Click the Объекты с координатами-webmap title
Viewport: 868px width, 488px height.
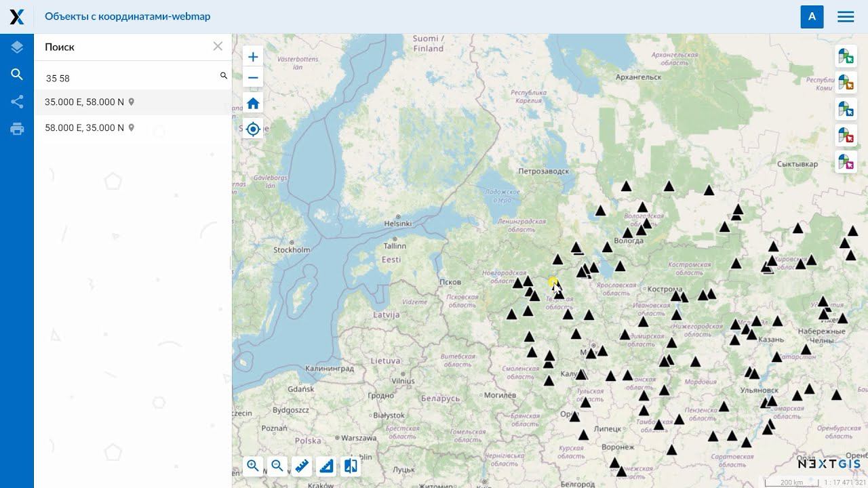[x=127, y=16]
